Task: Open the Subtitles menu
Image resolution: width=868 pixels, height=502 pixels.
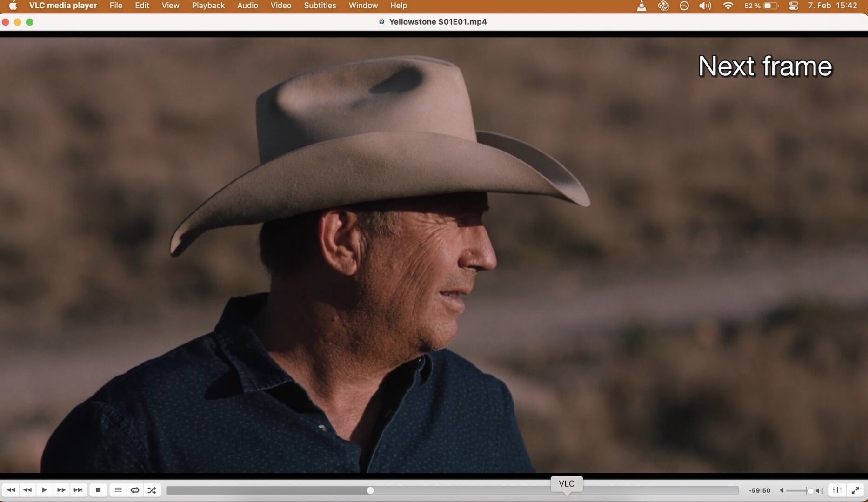Action: pyautogui.click(x=320, y=6)
